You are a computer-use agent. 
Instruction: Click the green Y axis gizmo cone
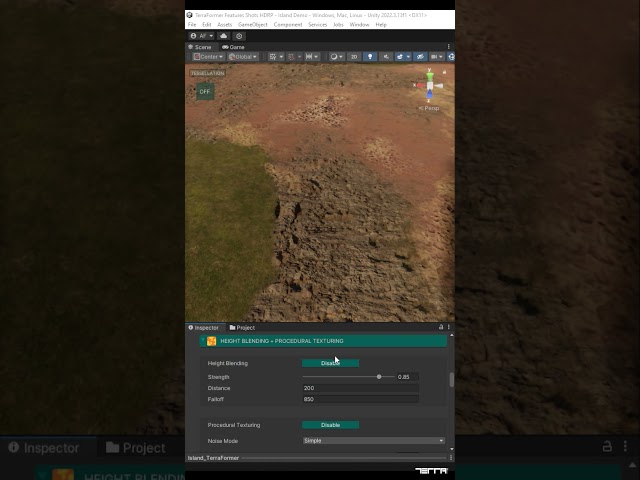430,76
